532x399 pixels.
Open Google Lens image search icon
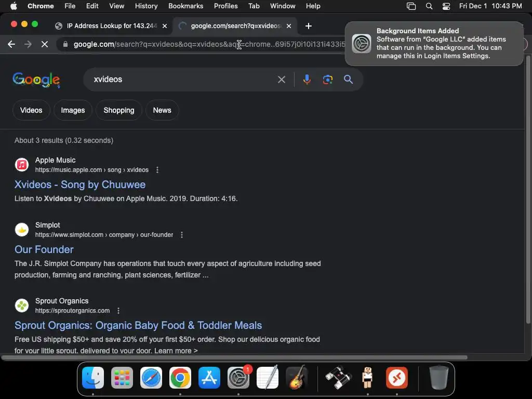pyautogui.click(x=327, y=79)
